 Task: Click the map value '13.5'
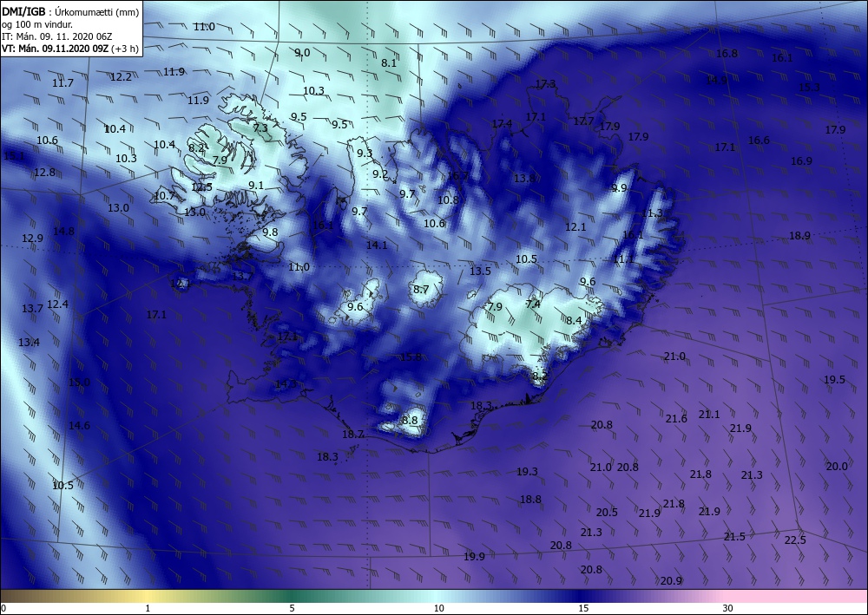click(x=480, y=271)
